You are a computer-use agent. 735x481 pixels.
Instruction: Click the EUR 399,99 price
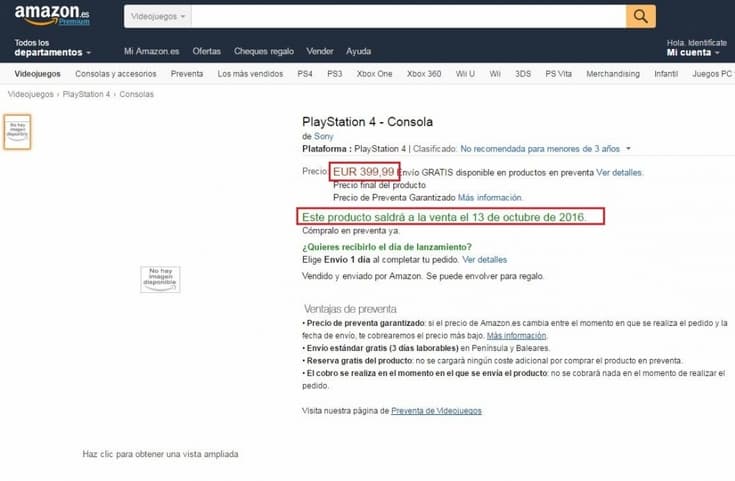[x=364, y=172]
